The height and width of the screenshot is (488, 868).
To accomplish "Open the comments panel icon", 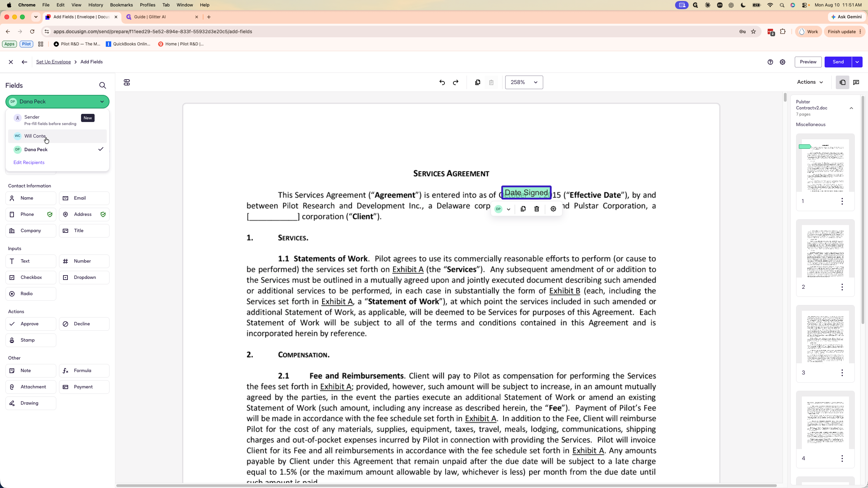I will click(856, 82).
